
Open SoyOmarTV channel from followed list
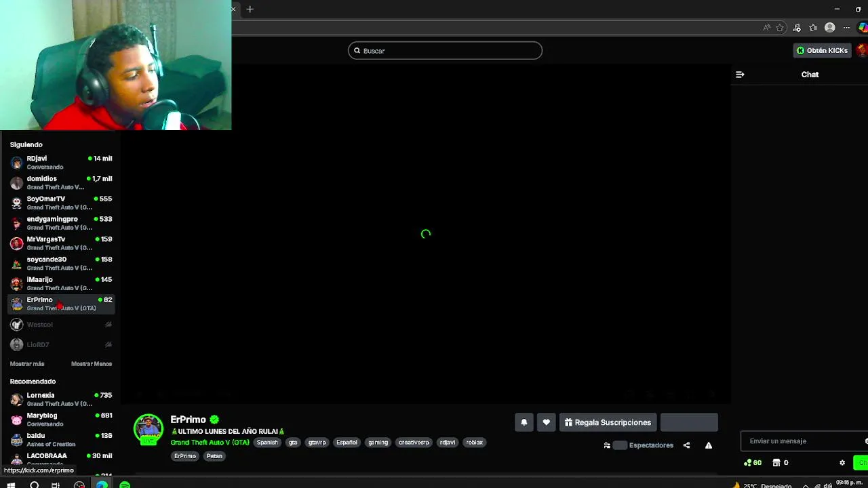[61, 203]
